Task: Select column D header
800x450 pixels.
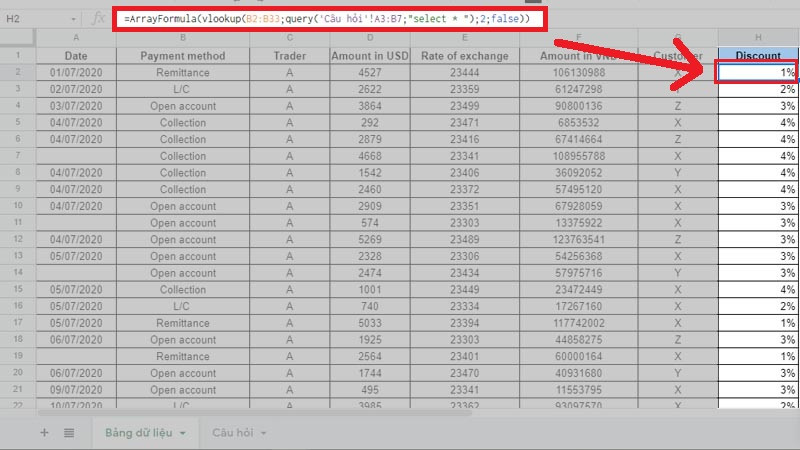Action: click(370, 38)
